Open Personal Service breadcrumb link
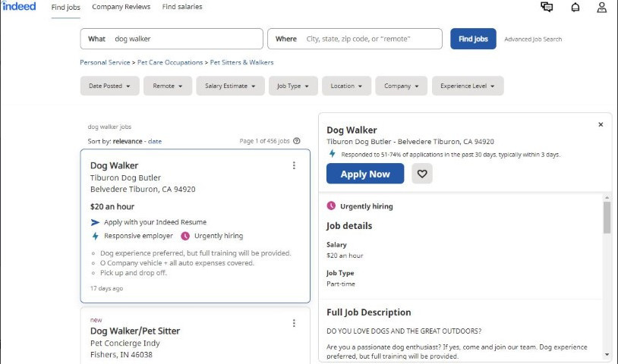Image resolution: width=618 pixels, height=364 pixels. 105,62
